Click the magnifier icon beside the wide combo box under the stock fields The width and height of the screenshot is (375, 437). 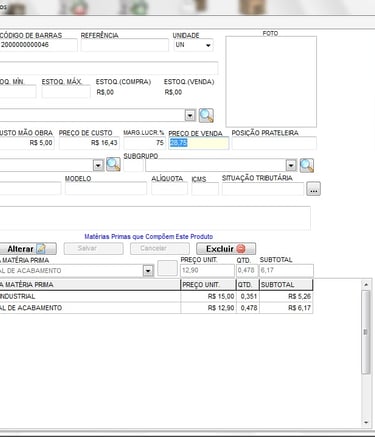(x=206, y=116)
